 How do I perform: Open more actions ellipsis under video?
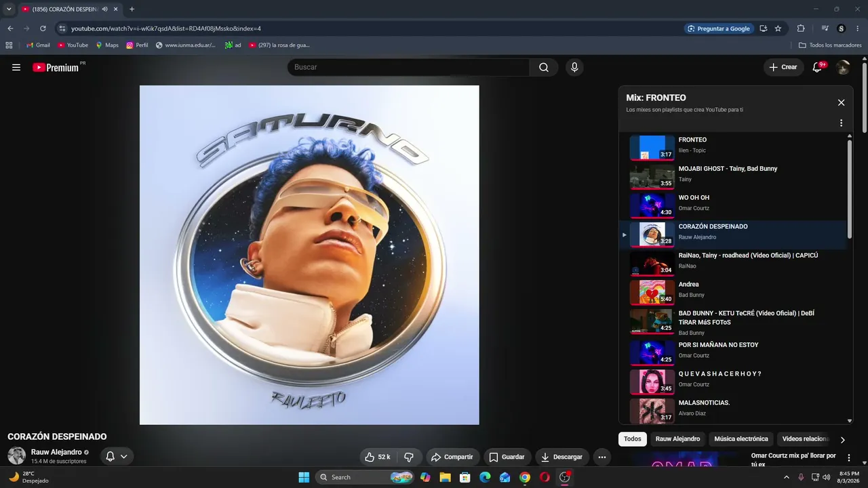tap(602, 457)
